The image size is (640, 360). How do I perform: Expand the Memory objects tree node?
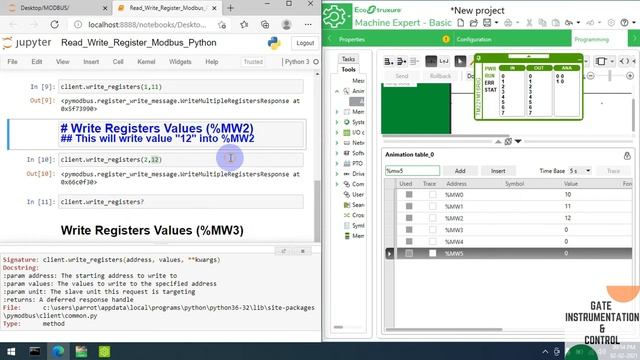point(337,112)
